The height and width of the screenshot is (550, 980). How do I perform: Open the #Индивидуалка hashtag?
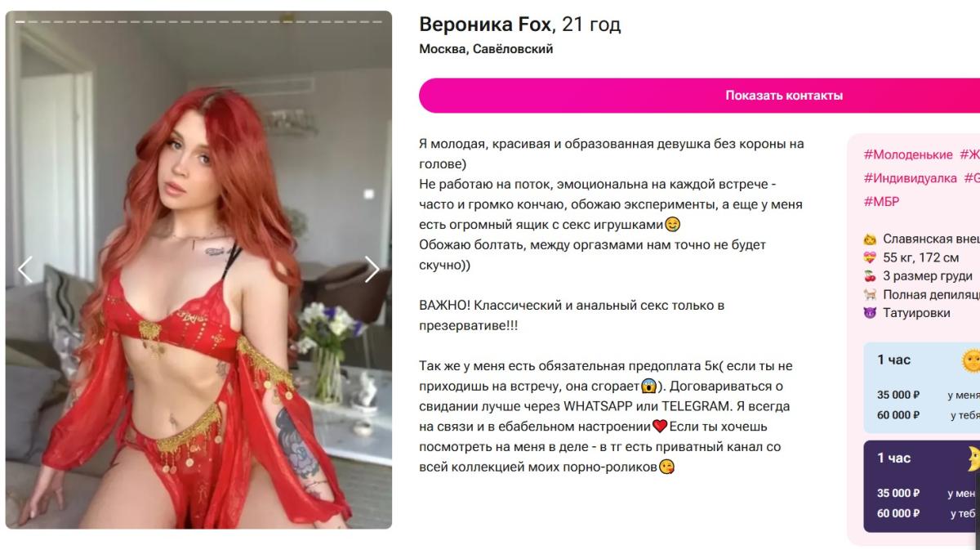910,178
